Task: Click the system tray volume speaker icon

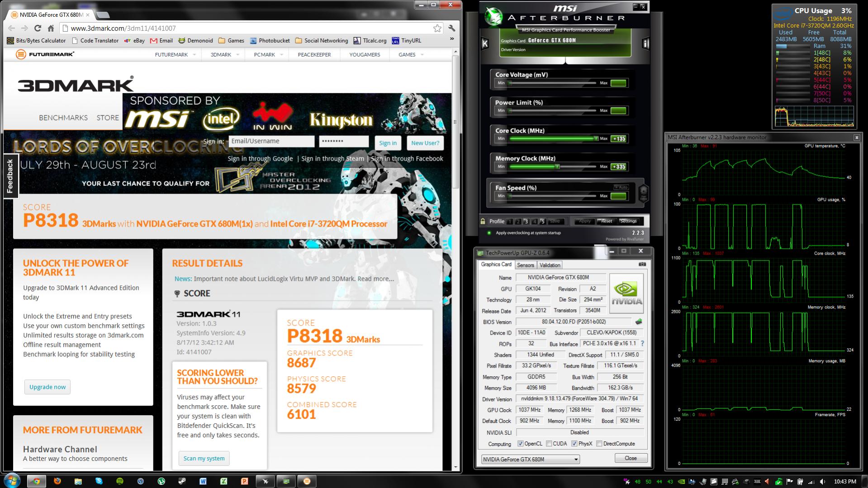Action: click(x=822, y=482)
